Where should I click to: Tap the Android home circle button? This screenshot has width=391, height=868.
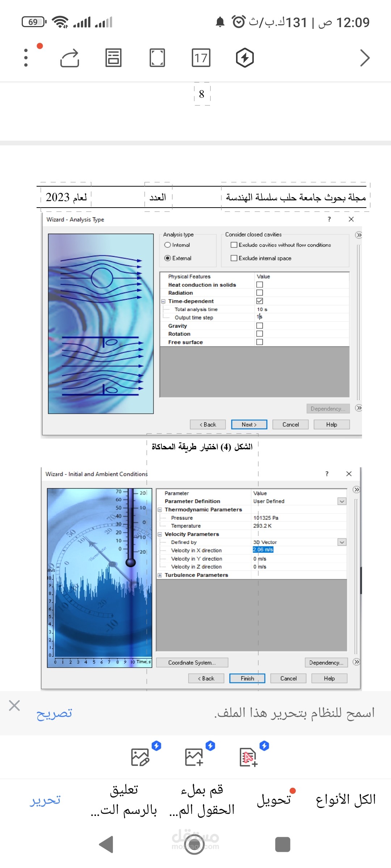tap(194, 845)
